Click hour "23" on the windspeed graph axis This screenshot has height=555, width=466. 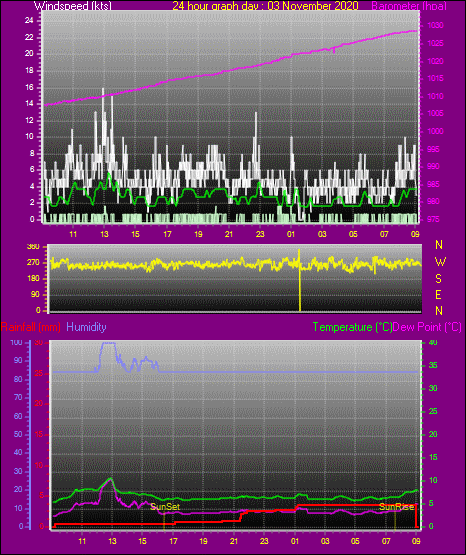(x=260, y=234)
